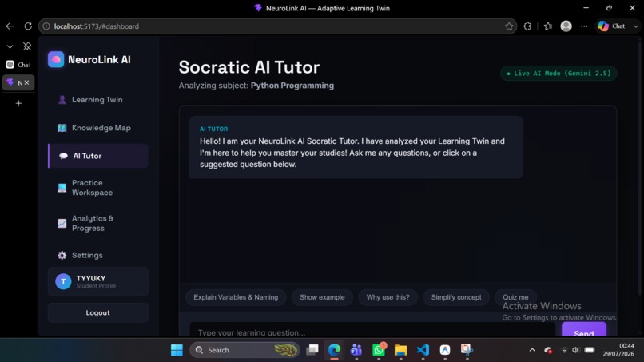Expand the arrow next to Copilot Chat
The height and width of the screenshot is (362, 644).
636,26
